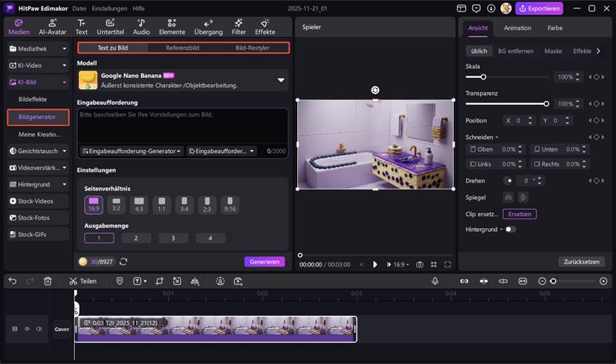Screen dimensions: 616x364
Task: Click the undo arrow in timeline toolbar
Action: point(11,282)
